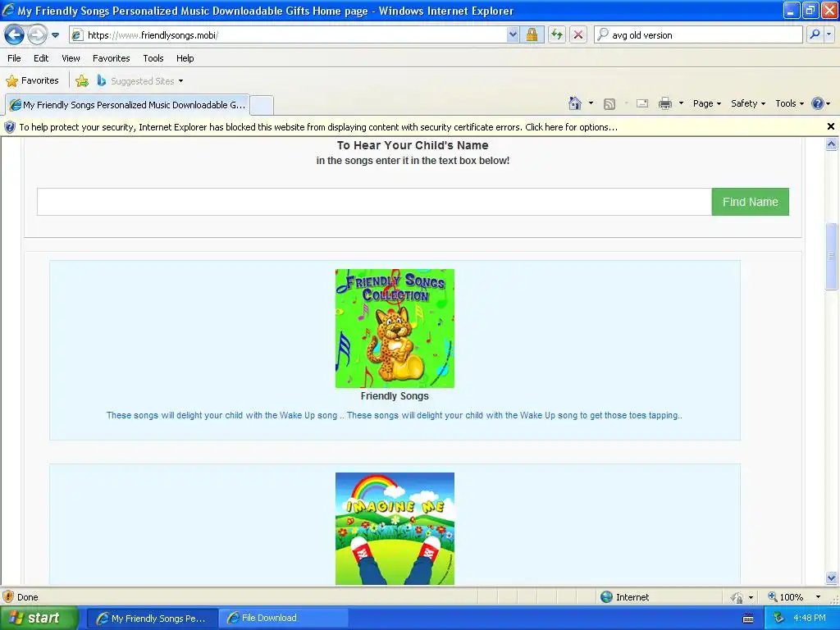Click the search box containing 'avg old version'
This screenshot has height=630, width=840.
click(705, 35)
